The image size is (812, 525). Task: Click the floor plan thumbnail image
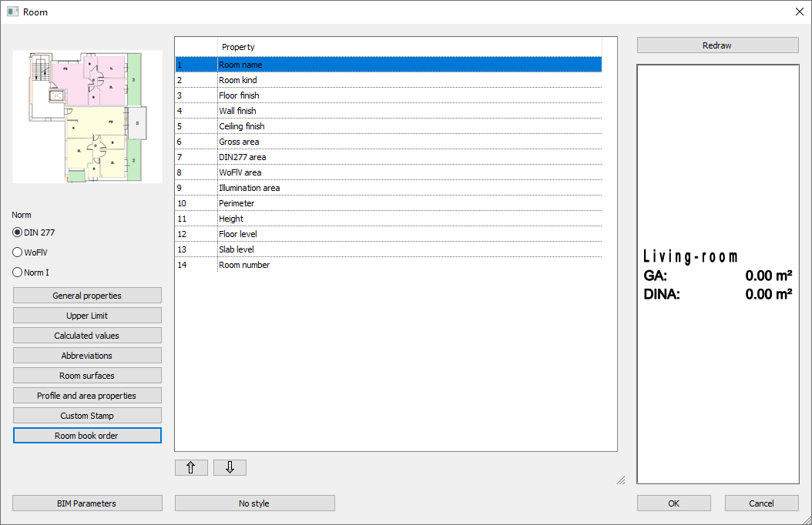point(87,117)
